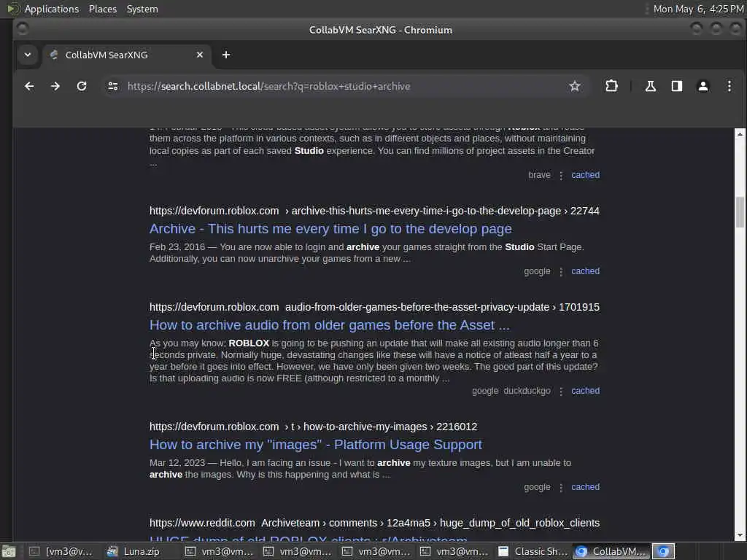
Task: Expand the tab search dropdown
Action: click(x=28, y=55)
